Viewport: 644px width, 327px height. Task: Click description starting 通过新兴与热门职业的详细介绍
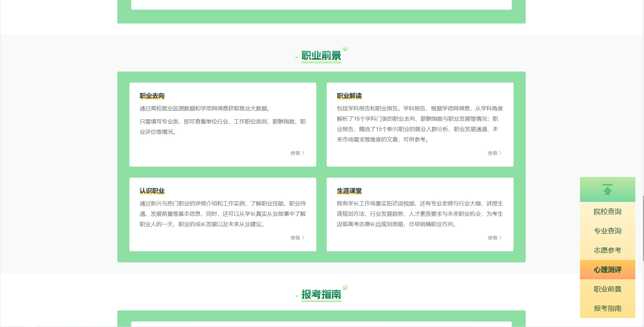pyautogui.click(x=223, y=214)
